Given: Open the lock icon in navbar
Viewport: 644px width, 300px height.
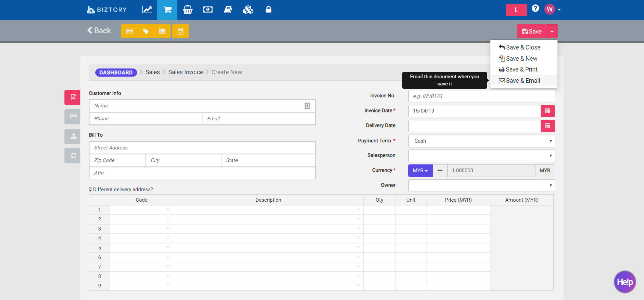Looking at the screenshot, I should pyautogui.click(x=269, y=9).
